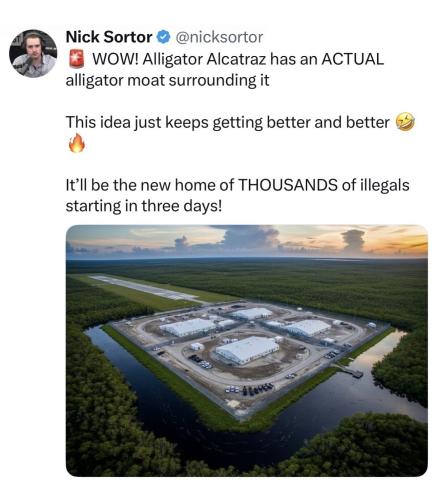Select the rolling laughing emoji
The height and width of the screenshot is (500, 437).
click(x=405, y=122)
